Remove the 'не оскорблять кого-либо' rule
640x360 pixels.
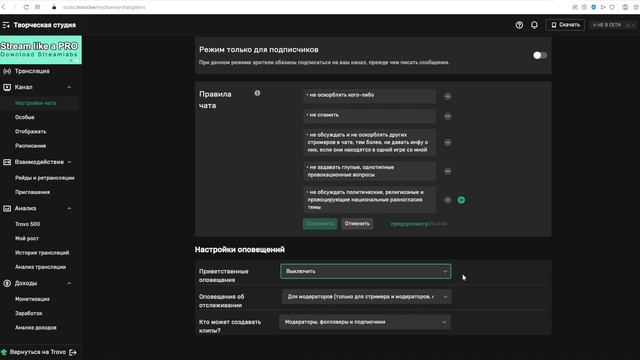click(x=447, y=96)
